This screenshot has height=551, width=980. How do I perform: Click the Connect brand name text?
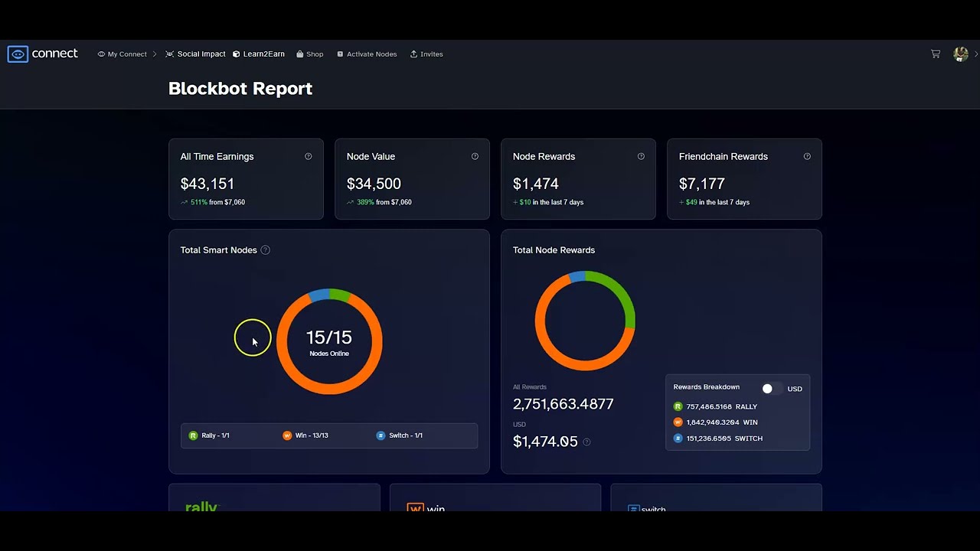pyautogui.click(x=55, y=54)
